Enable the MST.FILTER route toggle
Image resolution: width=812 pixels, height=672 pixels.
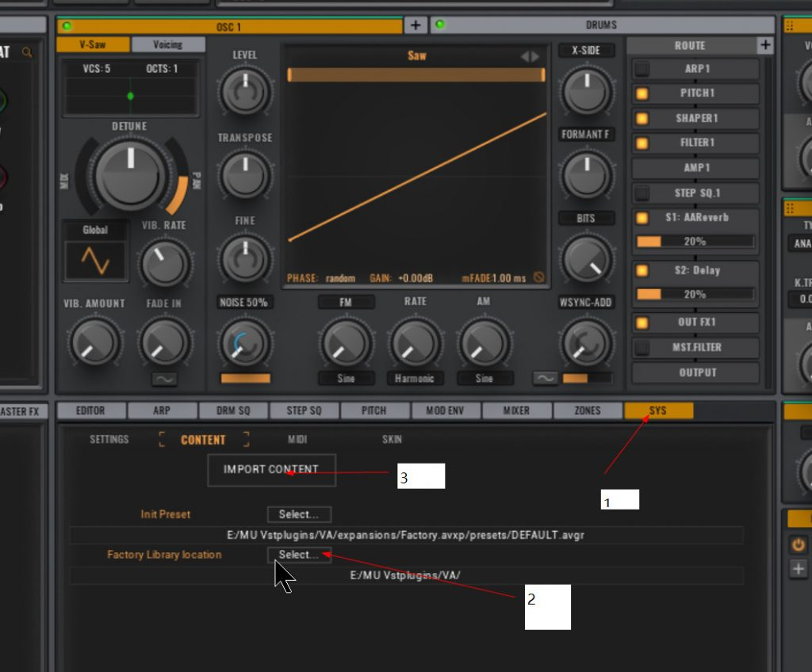coord(641,347)
